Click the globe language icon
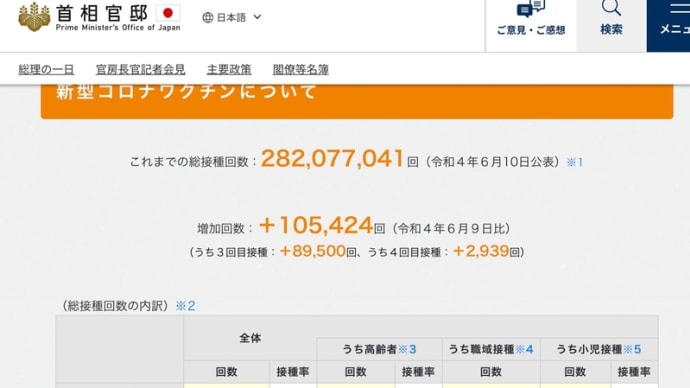This screenshot has height=388, width=690. coord(208,18)
